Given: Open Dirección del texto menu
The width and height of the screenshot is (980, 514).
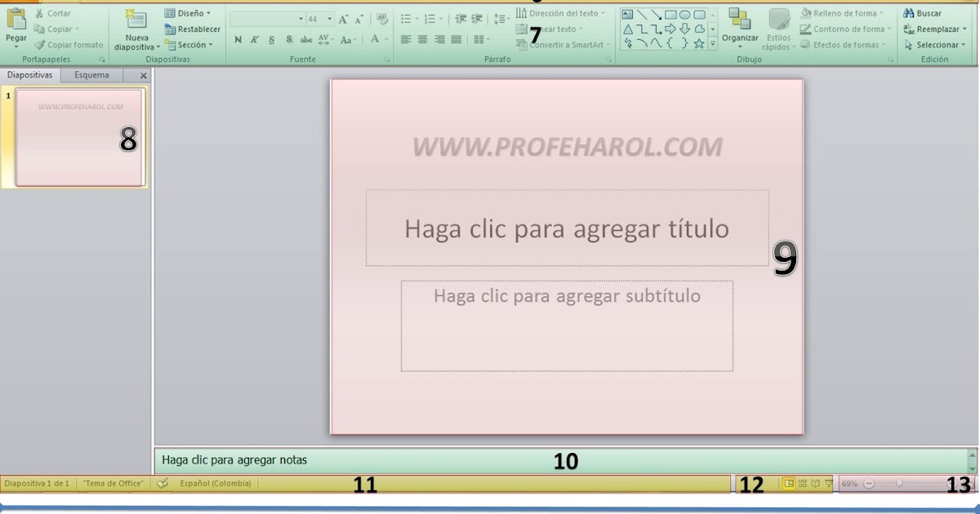Looking at the screenshot, I should 562,13.
